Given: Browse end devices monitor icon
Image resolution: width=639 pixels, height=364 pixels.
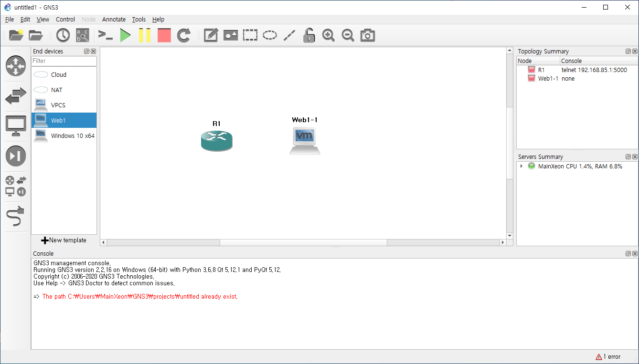Looking at the screenshot, I should [16, 126].
